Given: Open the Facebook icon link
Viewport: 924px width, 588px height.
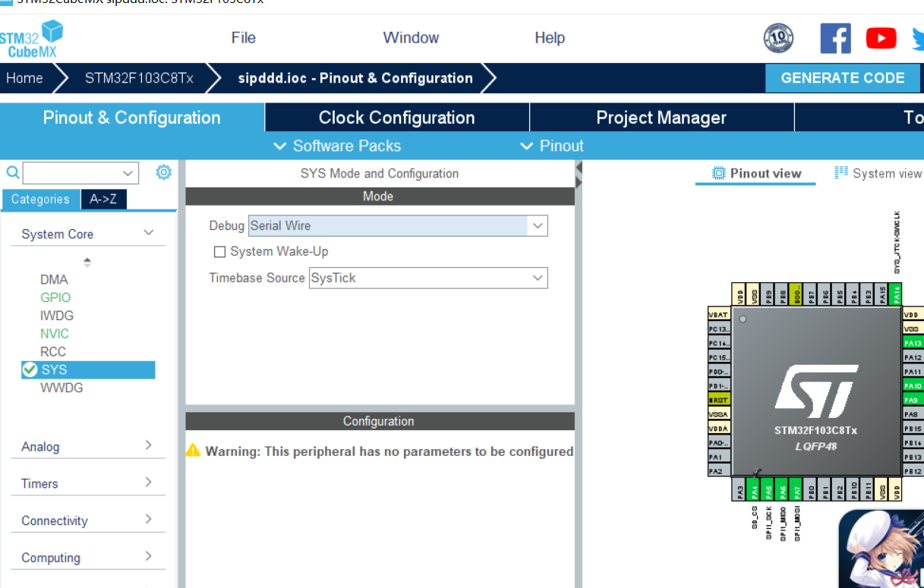Looking at the screenshot, I should [x=835, y=38].
